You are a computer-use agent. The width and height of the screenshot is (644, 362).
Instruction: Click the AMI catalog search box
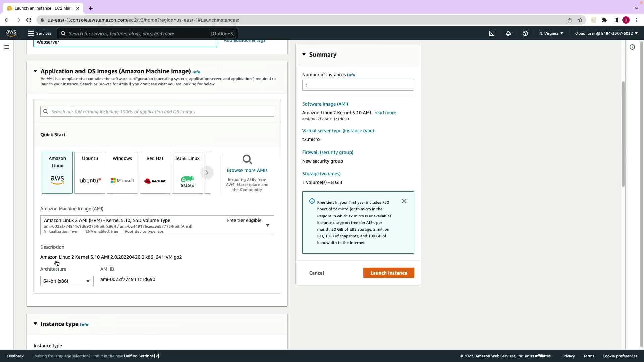coord(157,112)
